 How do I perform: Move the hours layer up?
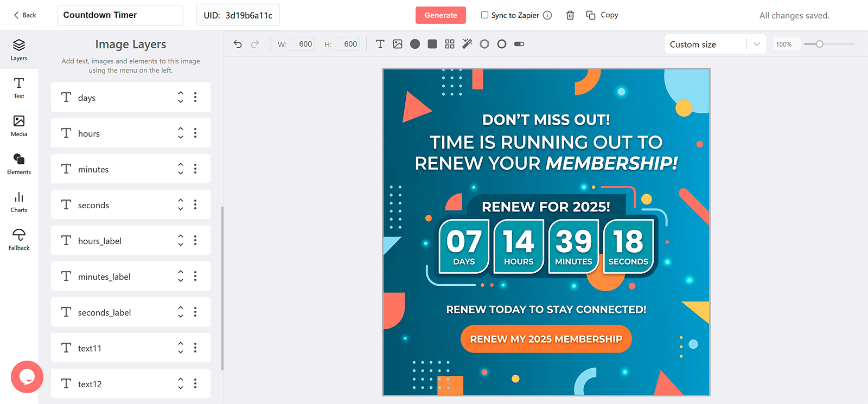pos(181,129)
